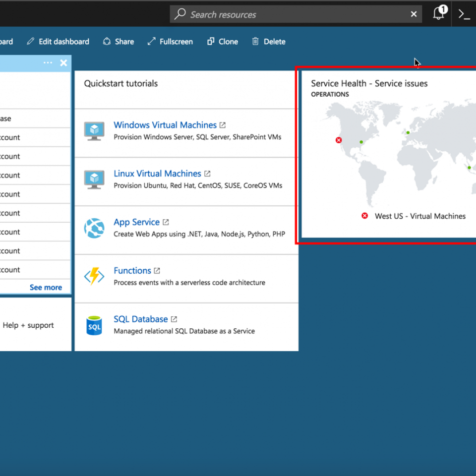
Task: Open Linux Virtual Machines tutorial link
Action: (x=157, y=174)
